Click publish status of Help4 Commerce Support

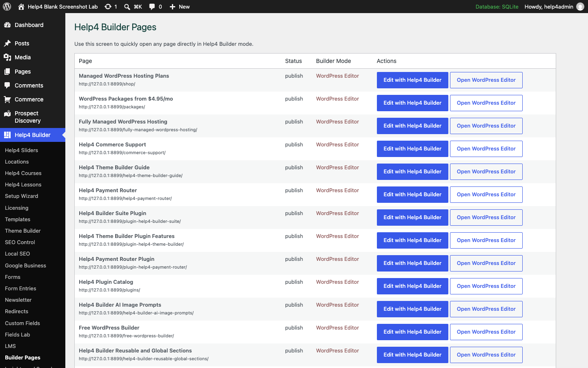click(x=294, y=144)
